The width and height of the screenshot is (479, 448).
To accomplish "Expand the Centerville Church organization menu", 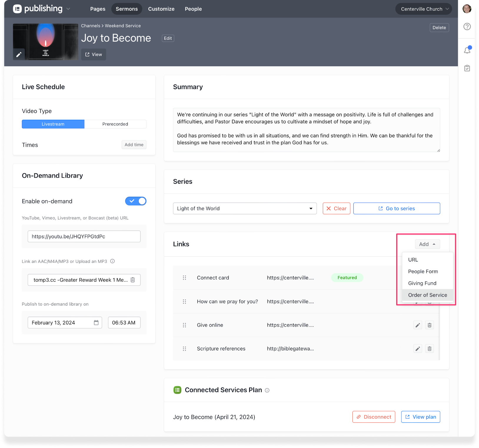I will point(423,9).
